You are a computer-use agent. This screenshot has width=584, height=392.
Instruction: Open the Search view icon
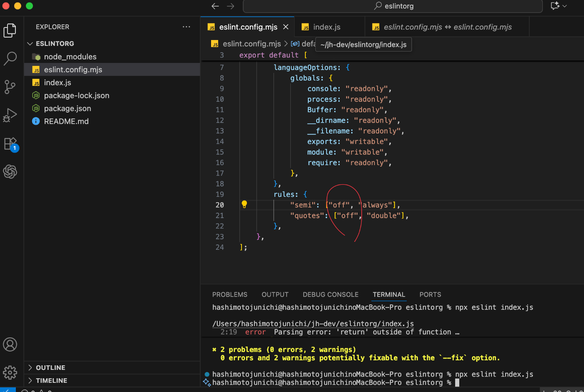(10, 58)
